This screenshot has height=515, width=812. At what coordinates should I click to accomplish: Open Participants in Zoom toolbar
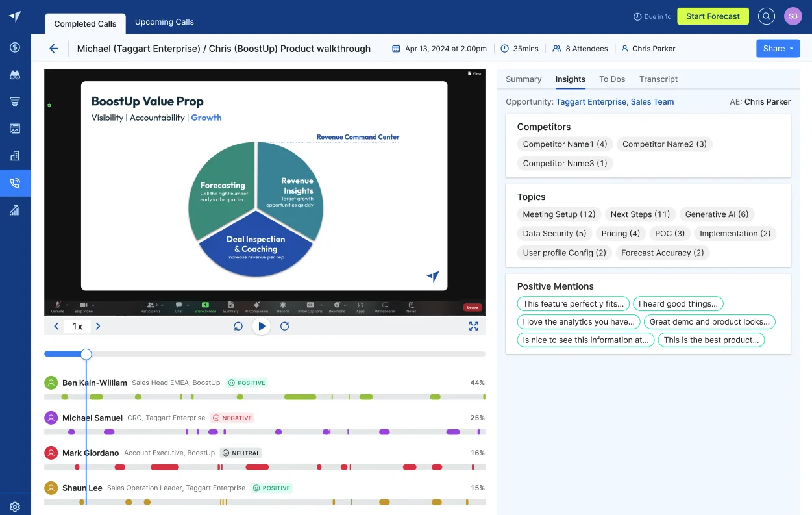pos(151,307)
